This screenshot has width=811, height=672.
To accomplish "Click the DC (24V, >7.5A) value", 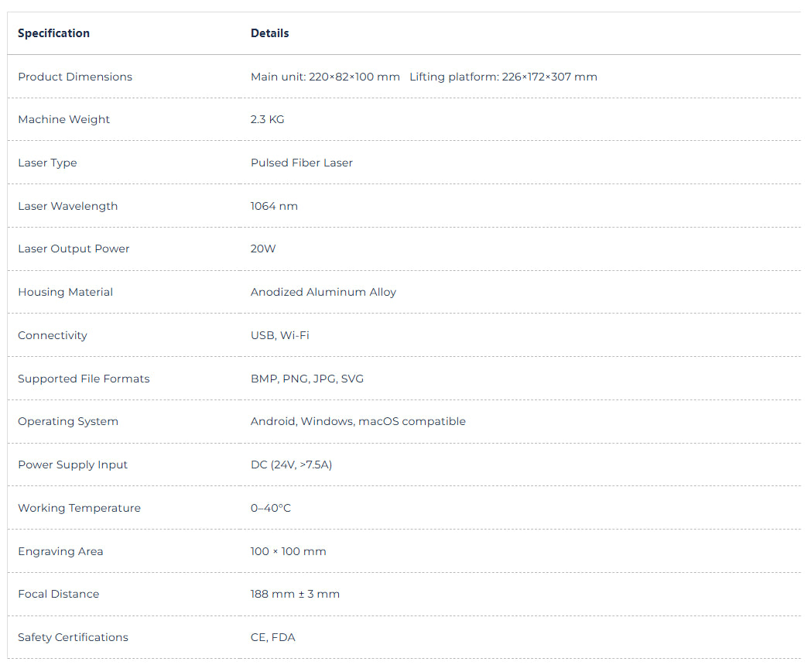I will (291, 465).
